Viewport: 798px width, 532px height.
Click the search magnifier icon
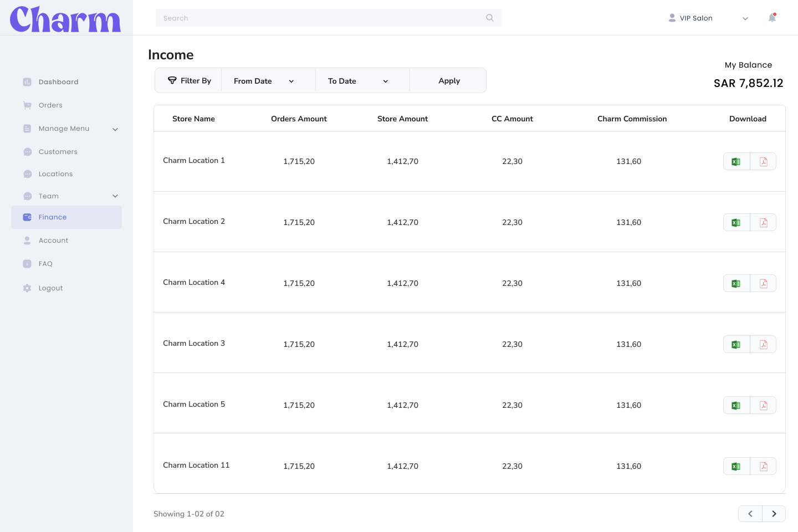point(490,18)
